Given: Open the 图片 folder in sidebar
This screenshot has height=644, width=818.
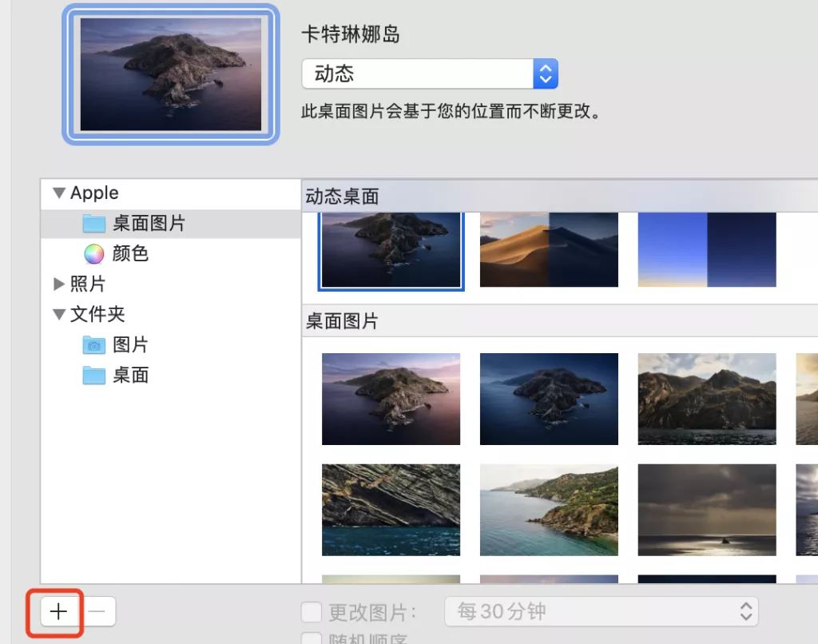Looking at the screenshot, I should [129, 345].
